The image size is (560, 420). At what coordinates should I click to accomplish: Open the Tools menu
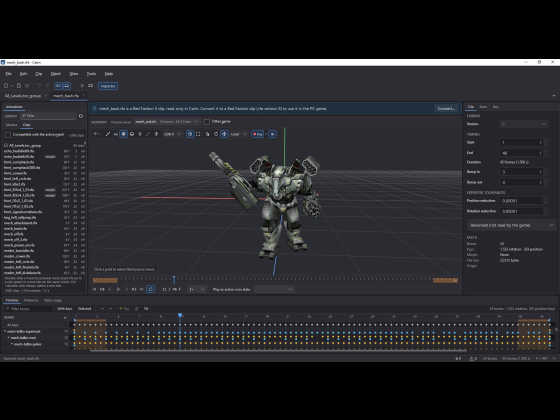tap(91, 74)
